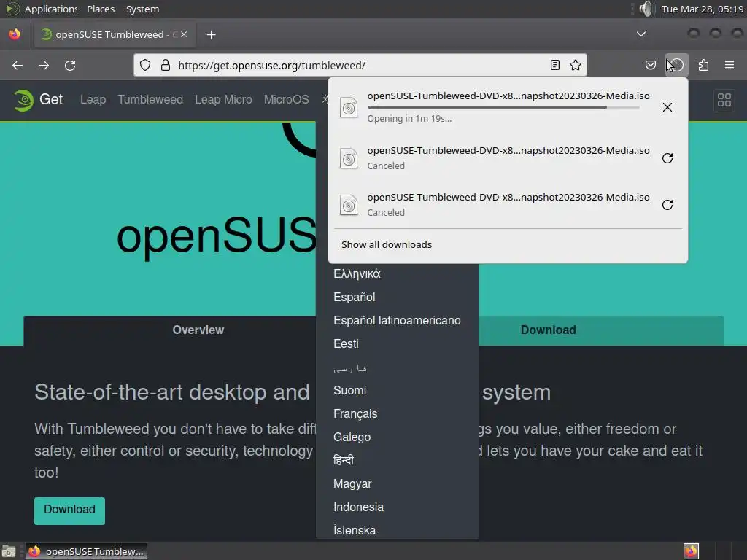Screen dimensions: 747x560
Task: Select Galego language
Action: tap(352, 437)
